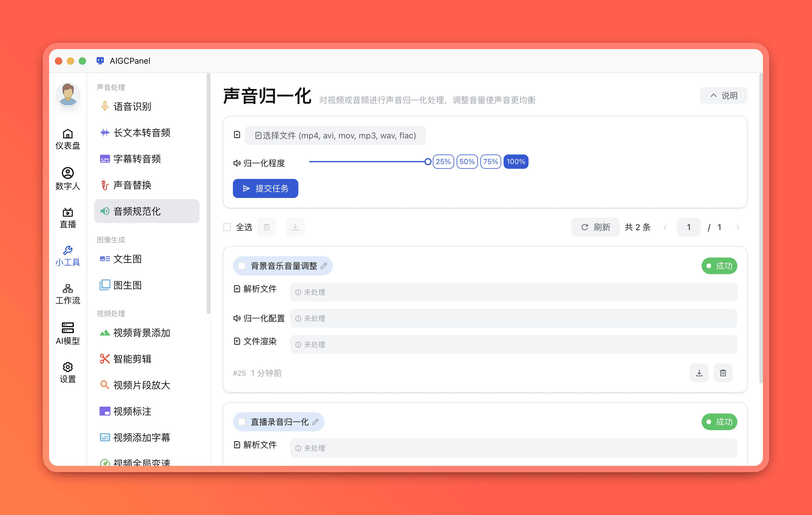
Task: Open the 工作流 workflow section
Action: tap(68, 294)
